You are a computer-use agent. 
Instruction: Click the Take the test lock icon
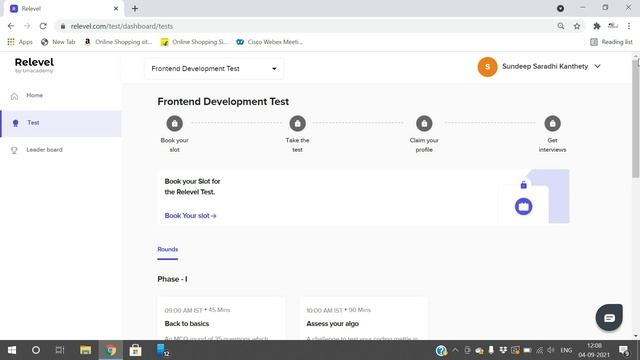(298, 123)
